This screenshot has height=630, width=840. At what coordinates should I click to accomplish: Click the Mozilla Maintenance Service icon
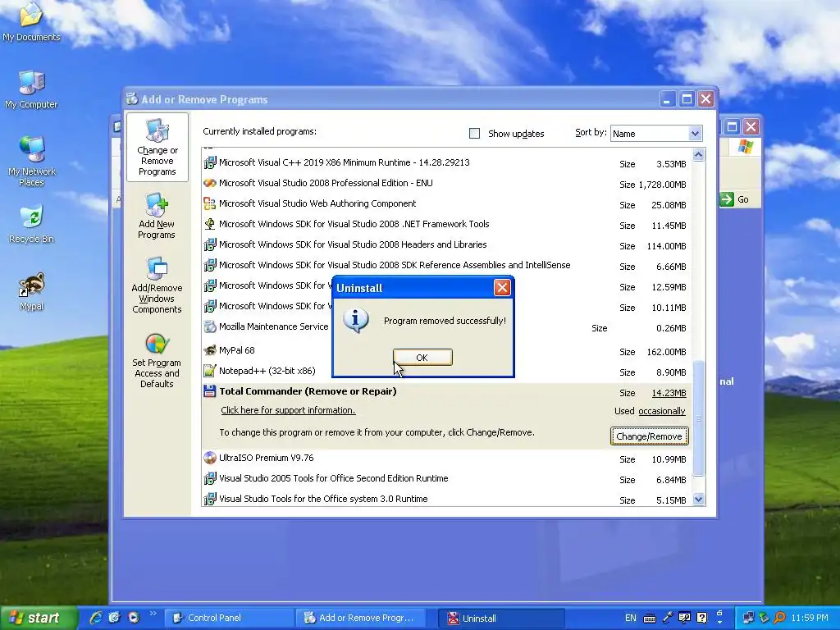(x=209, y=326)
